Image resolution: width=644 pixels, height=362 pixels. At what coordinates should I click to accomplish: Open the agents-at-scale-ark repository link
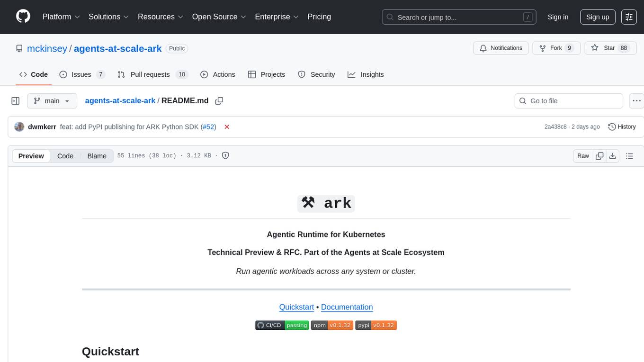click(118, 48)
